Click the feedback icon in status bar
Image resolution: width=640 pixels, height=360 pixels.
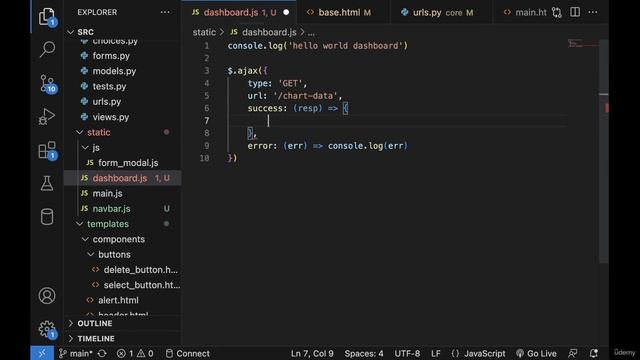pyautogui.click(x=573, y=353)
